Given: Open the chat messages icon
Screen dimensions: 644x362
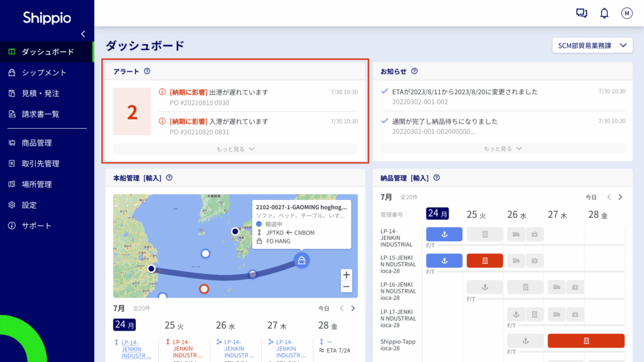Looking at the screenshot, I should click(x=581, y=13).
